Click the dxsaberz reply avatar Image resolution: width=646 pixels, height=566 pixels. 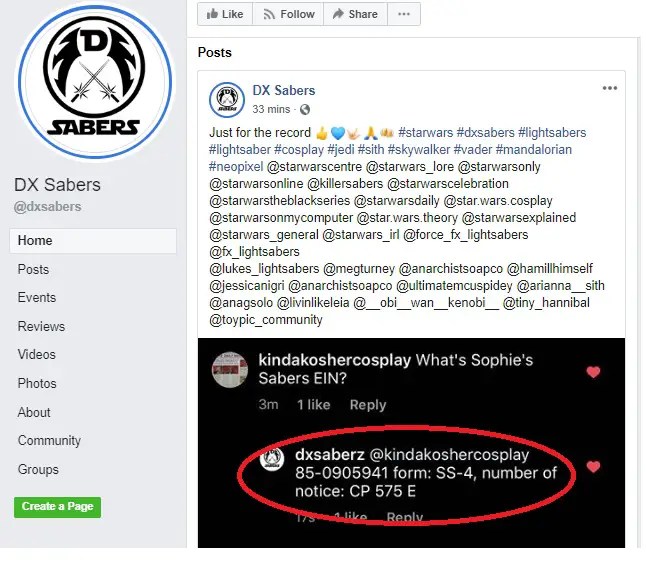272,458
